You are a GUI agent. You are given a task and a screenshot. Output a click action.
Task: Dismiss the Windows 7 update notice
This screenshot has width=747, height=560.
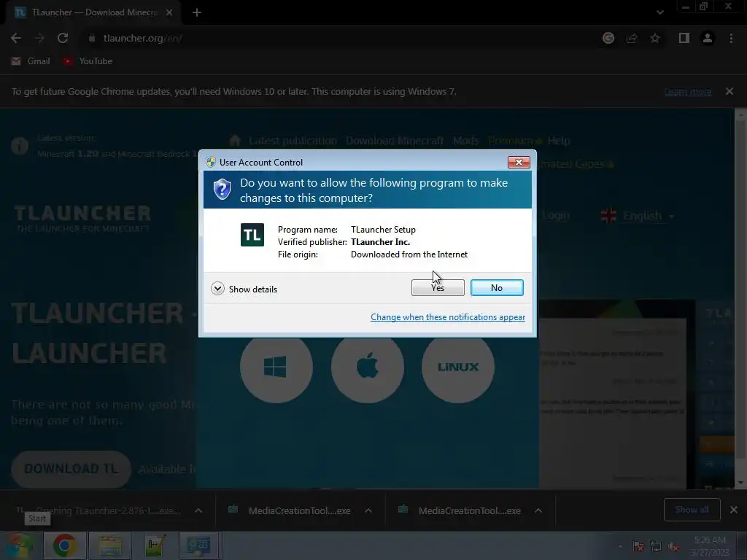729,91
